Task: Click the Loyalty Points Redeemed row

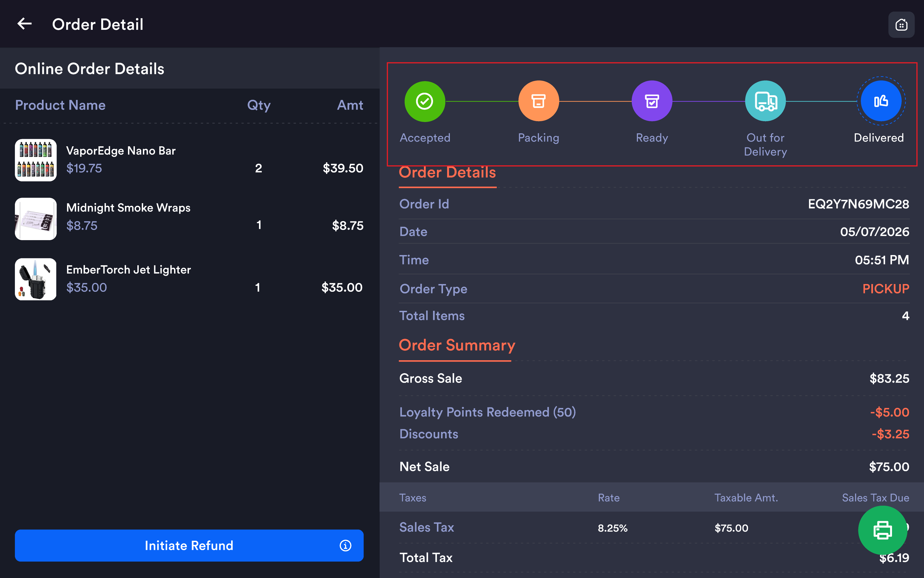Action: [x=654, y=412]
